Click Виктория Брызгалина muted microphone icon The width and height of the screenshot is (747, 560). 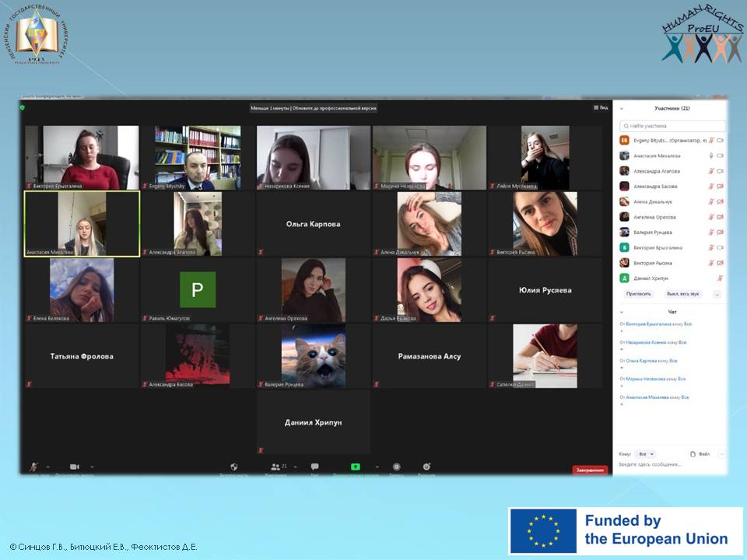(710, 247)
